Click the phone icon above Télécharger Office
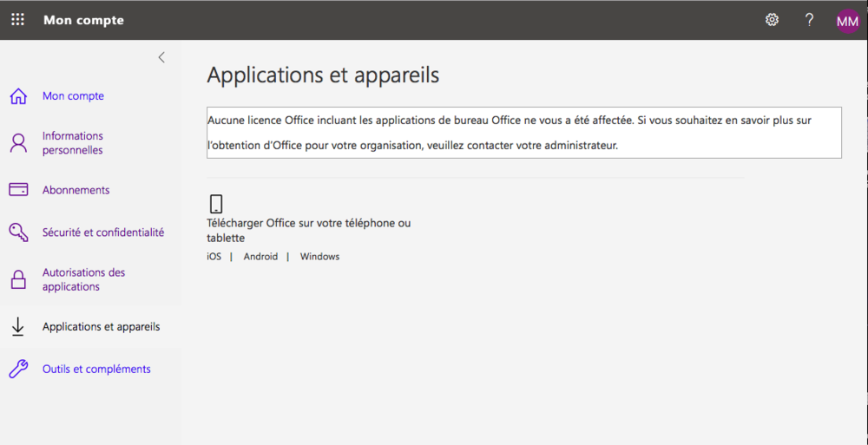Image resolution: width=868 pixels, height=445 pixels. tap(216, 204)
